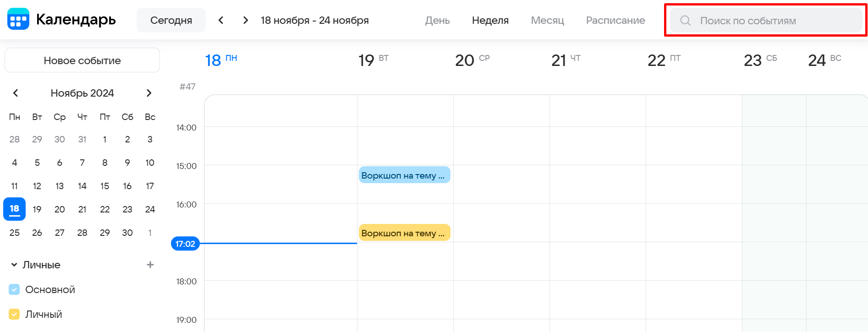Select the Неделя view tab
Screen dimensions: 868x332
(490, 21)
